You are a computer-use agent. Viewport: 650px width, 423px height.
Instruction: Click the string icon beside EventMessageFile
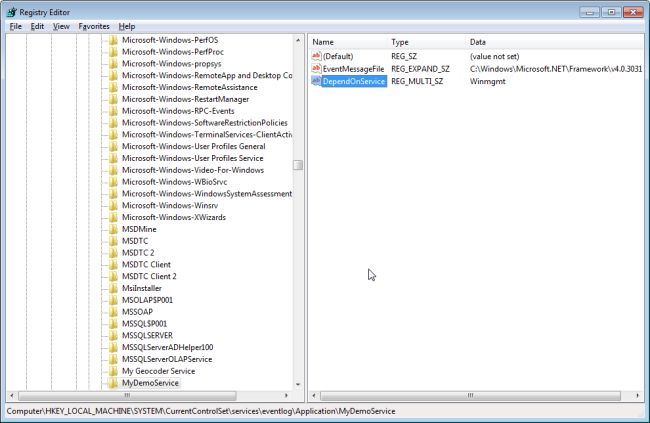click(316, 68)
